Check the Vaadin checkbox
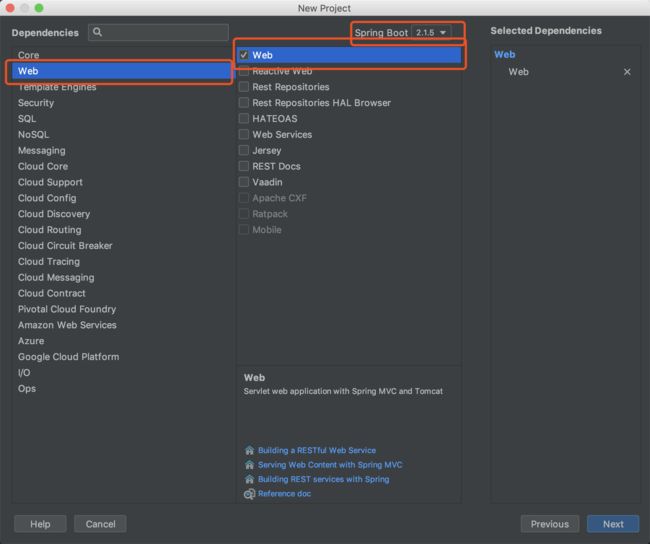 [x=244, y=182]
